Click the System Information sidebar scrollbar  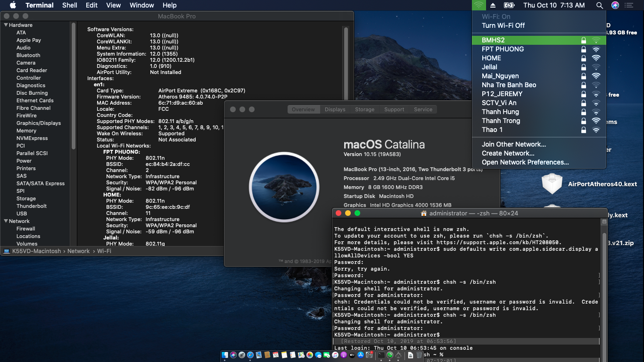74,86
